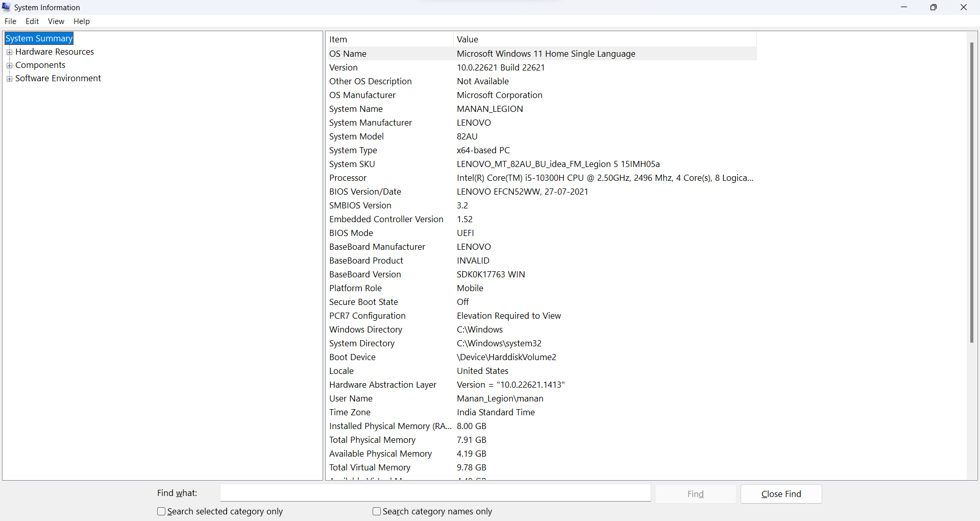
Task: Click the Value column header
Action: pyautogui.click(x=605, y=39)
